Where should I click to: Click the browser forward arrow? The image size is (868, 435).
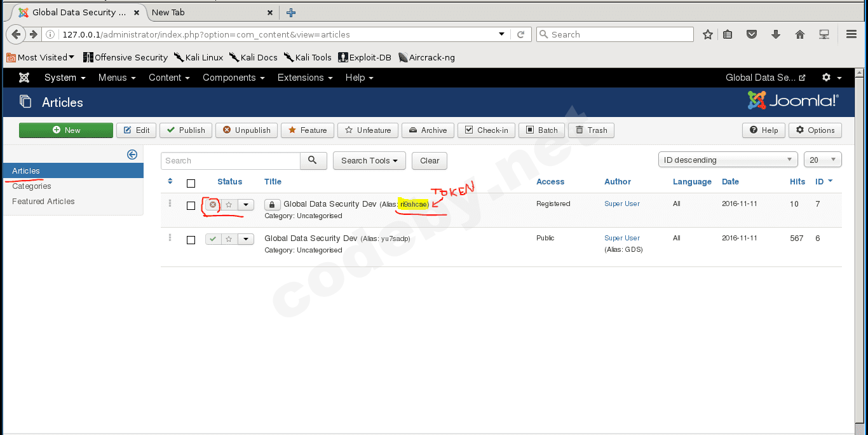pos(33,34)
